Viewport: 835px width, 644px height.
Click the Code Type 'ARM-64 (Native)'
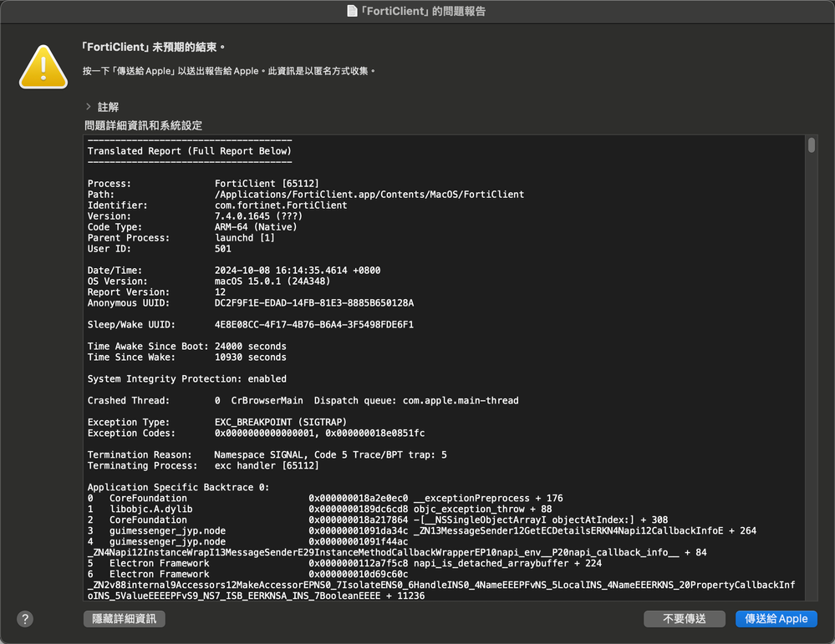pos(256,226)
